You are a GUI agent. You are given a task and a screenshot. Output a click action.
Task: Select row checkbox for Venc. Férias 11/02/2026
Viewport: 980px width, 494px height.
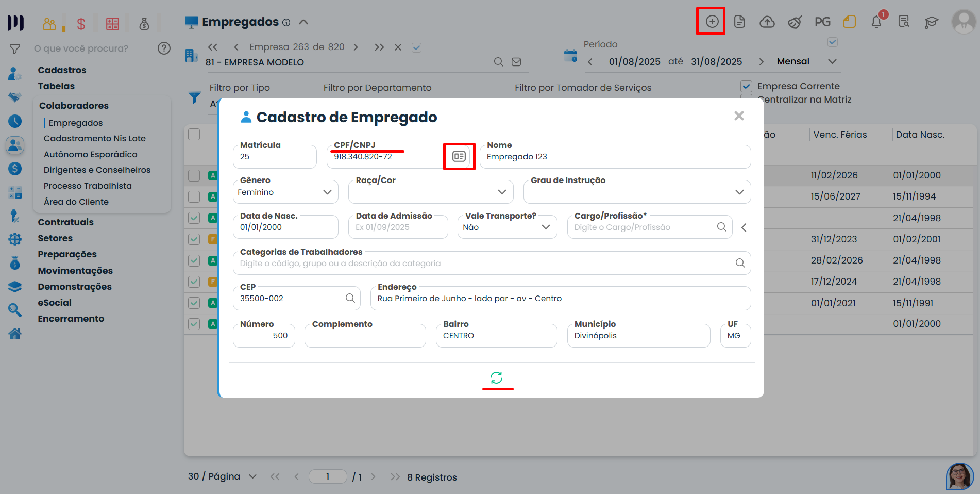pyautogui.click(x=194, y=175)
